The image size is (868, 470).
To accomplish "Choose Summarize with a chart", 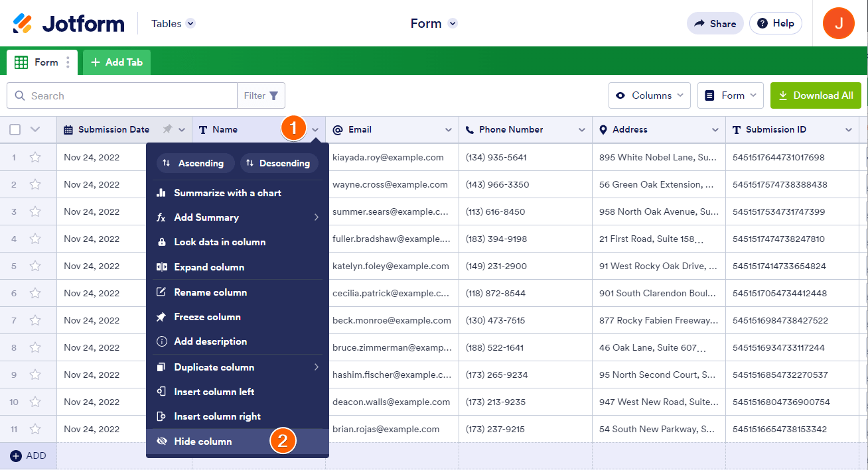I will pyautogui.click(x=238, y=193).
